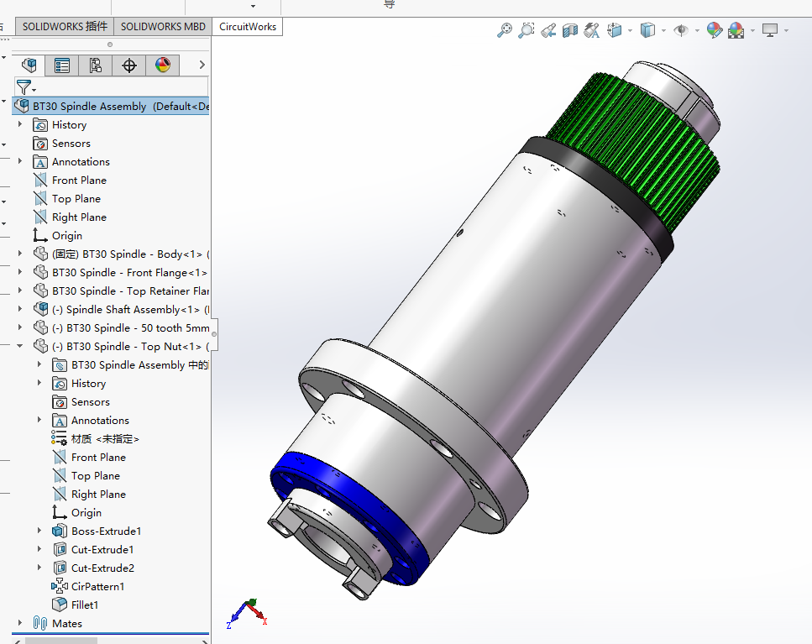Open the DisplayManager color ball tab
The image size is (812, 644).
tap(163, 65)
